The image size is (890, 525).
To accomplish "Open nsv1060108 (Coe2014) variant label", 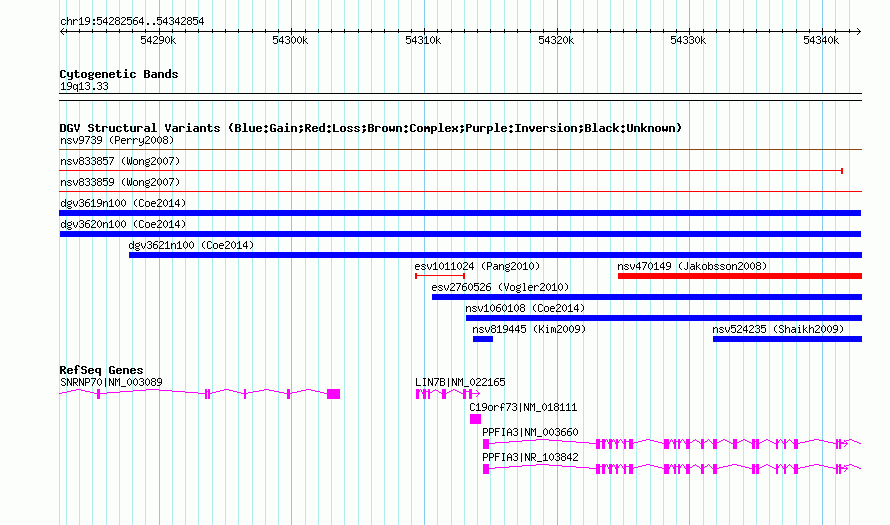I will pyautogui.click(x=525, y=308).
